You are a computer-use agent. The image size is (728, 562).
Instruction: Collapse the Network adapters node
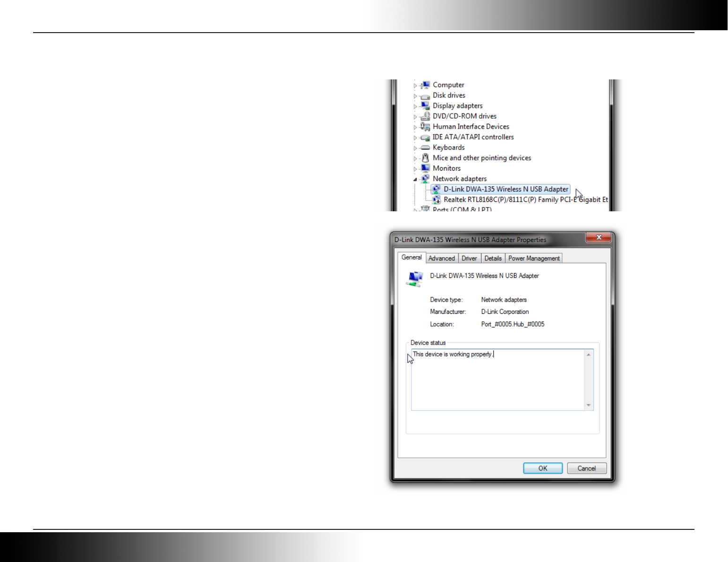415,179
